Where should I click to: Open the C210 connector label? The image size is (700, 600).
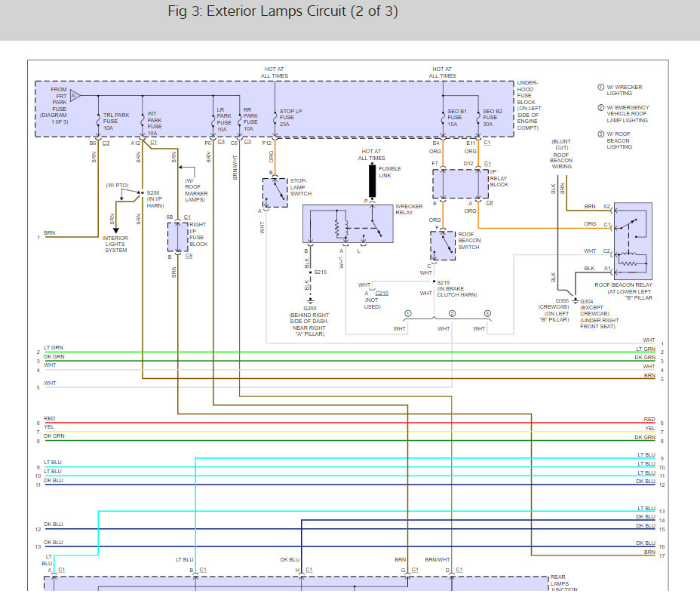click(x=382, y=292)
